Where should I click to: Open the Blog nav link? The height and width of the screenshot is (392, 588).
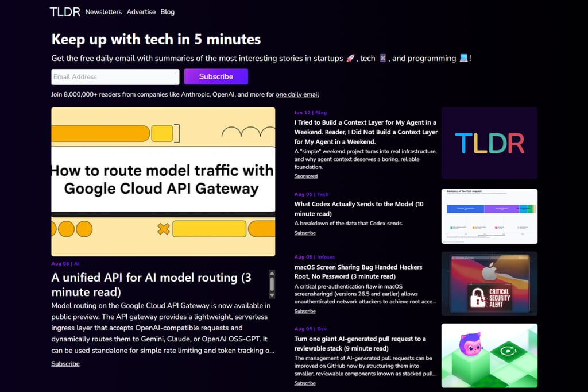tap(167, 12)
